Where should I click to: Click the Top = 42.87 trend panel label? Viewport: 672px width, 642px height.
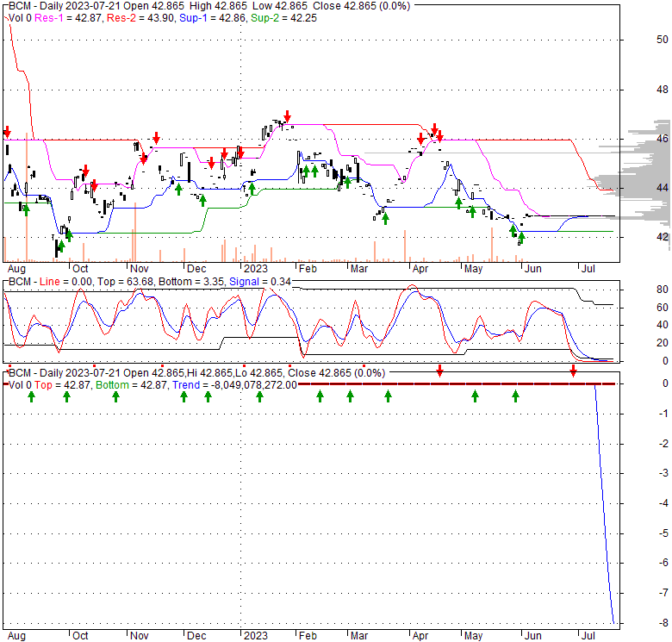(63, 385)
